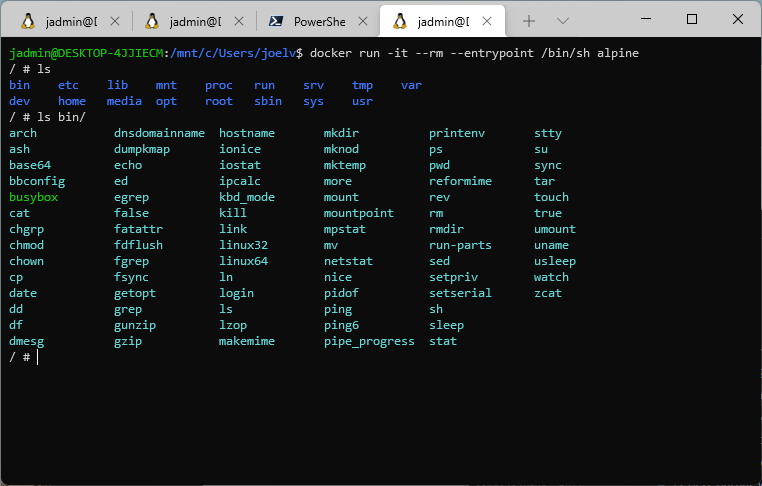This screenshot has width=762, height=486.
Task: Expand the new tab profile dropdown
Action: (x=562, y=21)
